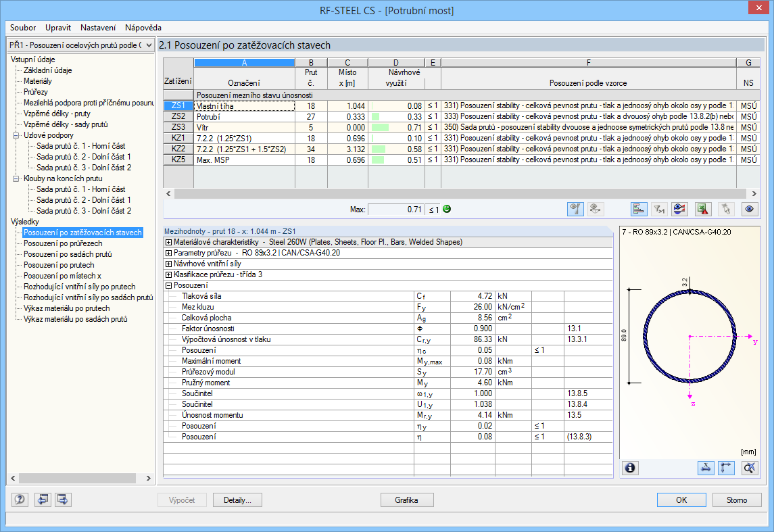Click the Vítr load case cell

coord(244,127)
